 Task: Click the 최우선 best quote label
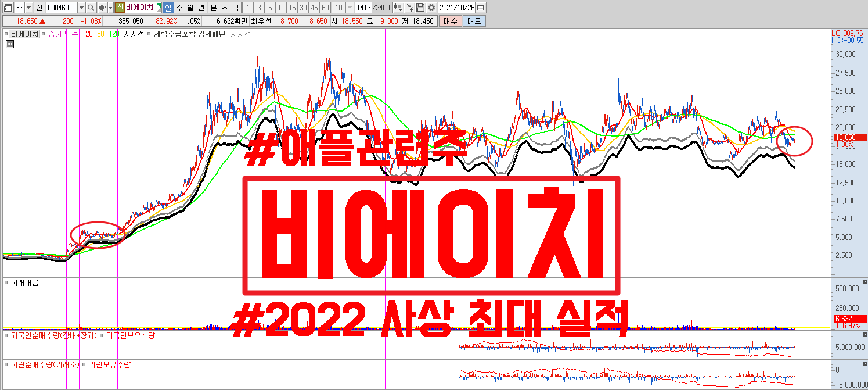pyautogui.click(x=261, y=21)
